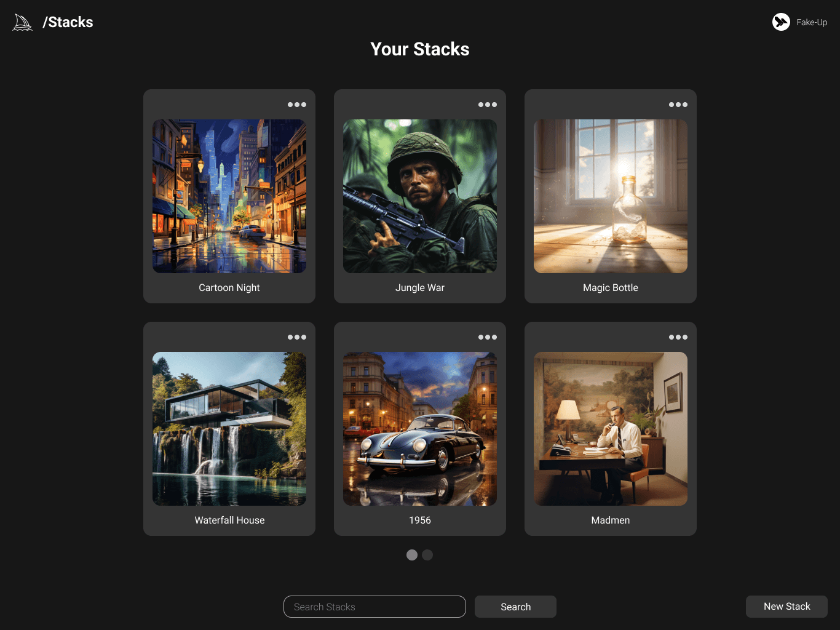Open options menu for Cartoon Night stack
The width and height of the screenshot is (840, 630).
[297, 105]
